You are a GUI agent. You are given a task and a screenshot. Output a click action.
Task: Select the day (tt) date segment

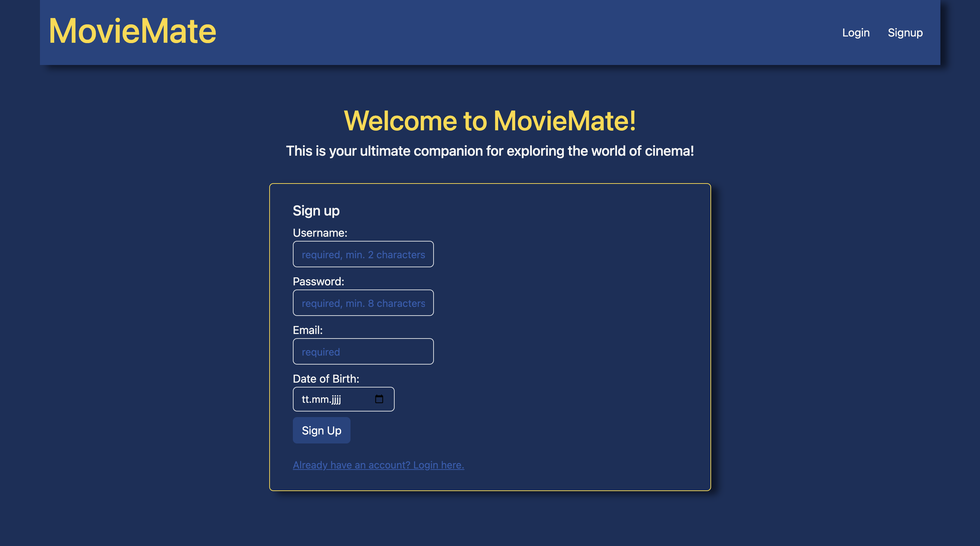pos(305,399)
